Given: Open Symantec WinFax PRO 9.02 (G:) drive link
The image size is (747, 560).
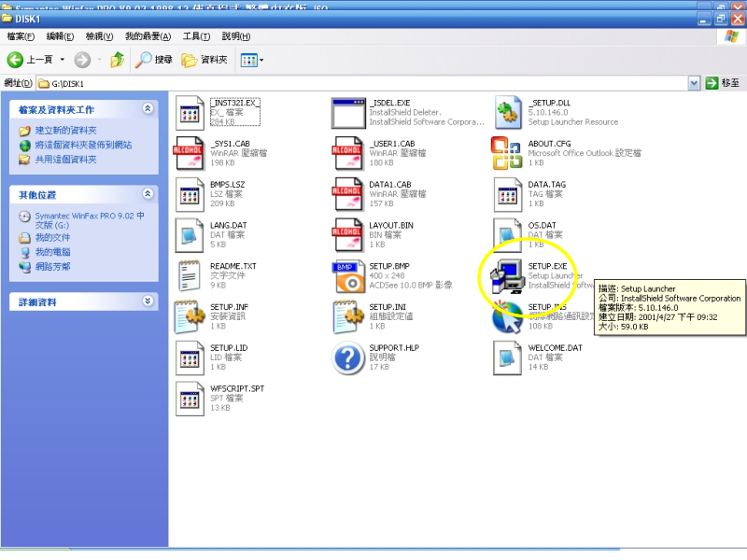Looking at the screenshot, I should [89, 220].
